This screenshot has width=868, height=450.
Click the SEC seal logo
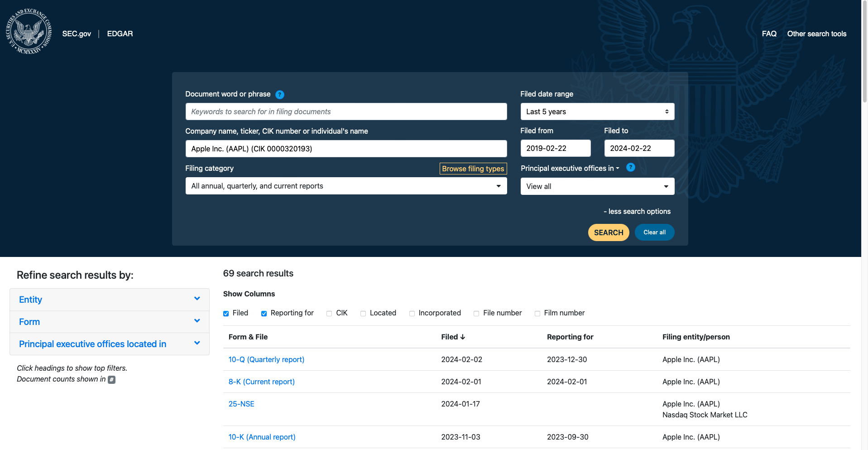click(29, 32)
